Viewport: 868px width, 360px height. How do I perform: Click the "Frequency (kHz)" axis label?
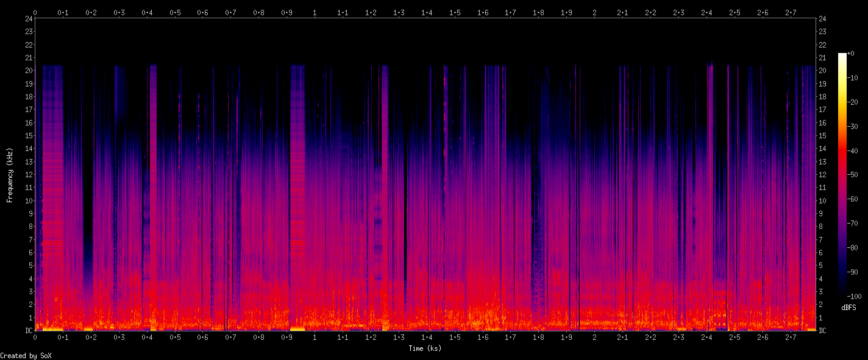click(x=10, y=175)
